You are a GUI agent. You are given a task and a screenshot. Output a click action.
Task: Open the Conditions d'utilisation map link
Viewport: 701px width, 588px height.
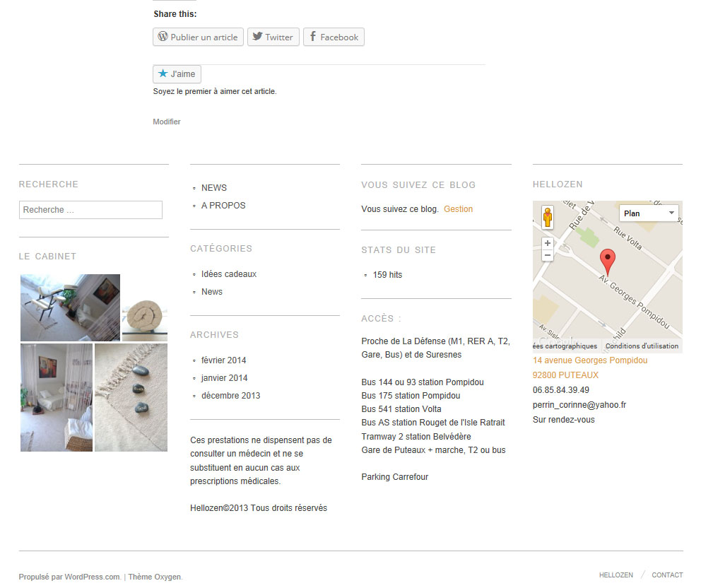(x=642, y=346)
